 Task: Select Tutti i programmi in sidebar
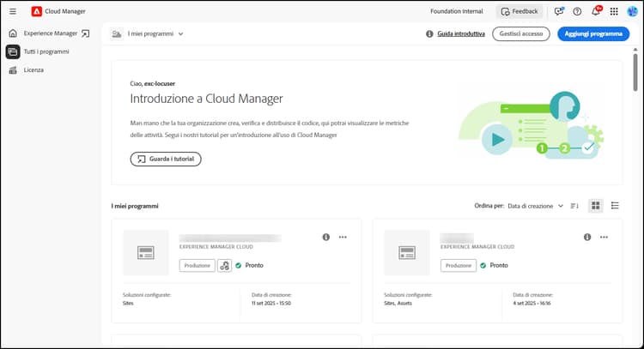pyautogui.click(x=46, y=51)
